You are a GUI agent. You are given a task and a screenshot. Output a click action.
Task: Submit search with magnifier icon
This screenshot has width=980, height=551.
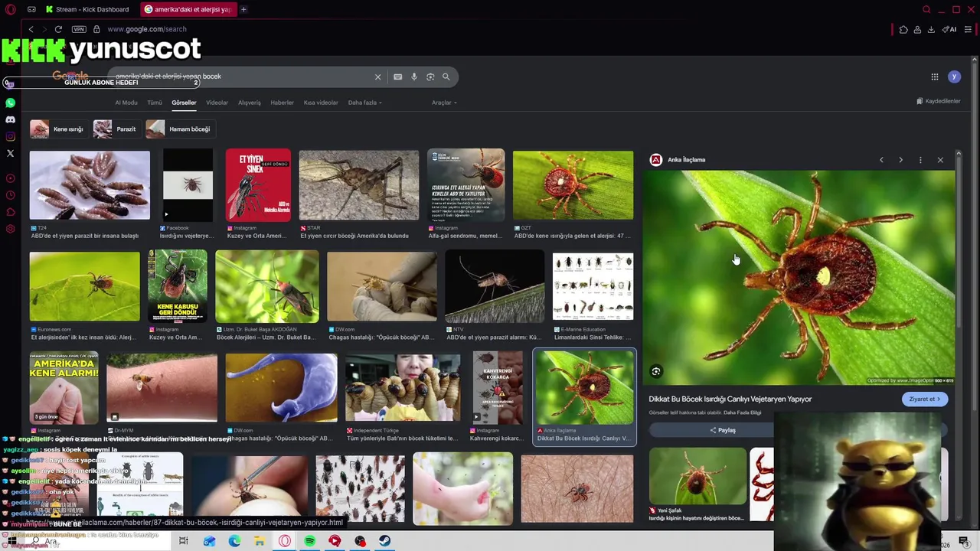click(x=446, y=77)
